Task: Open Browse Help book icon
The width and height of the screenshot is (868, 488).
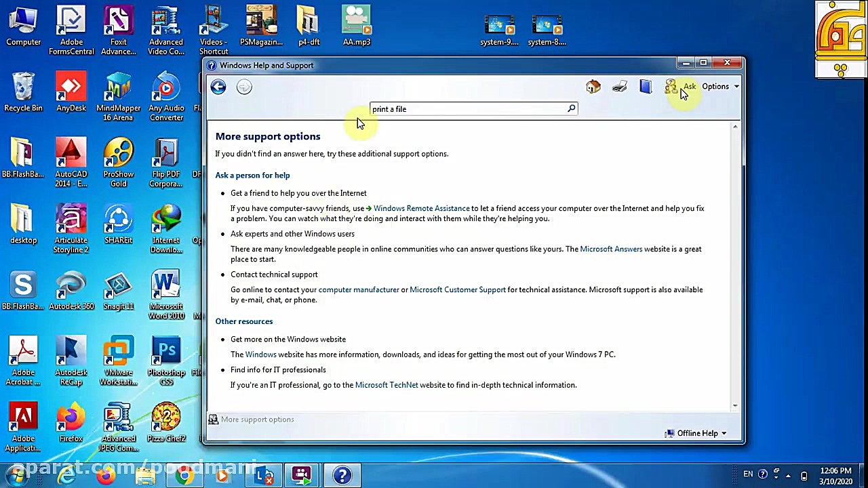Action: (x=645, y=87)
